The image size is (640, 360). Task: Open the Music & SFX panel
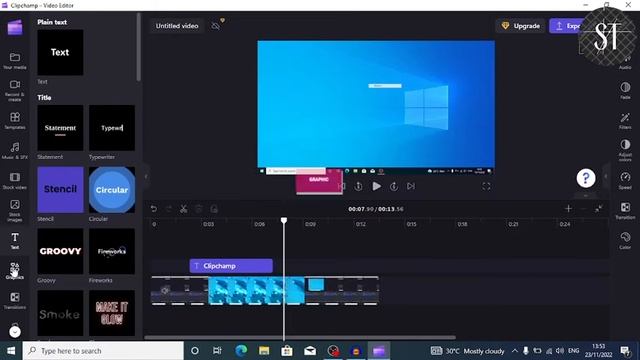(15, 150)
